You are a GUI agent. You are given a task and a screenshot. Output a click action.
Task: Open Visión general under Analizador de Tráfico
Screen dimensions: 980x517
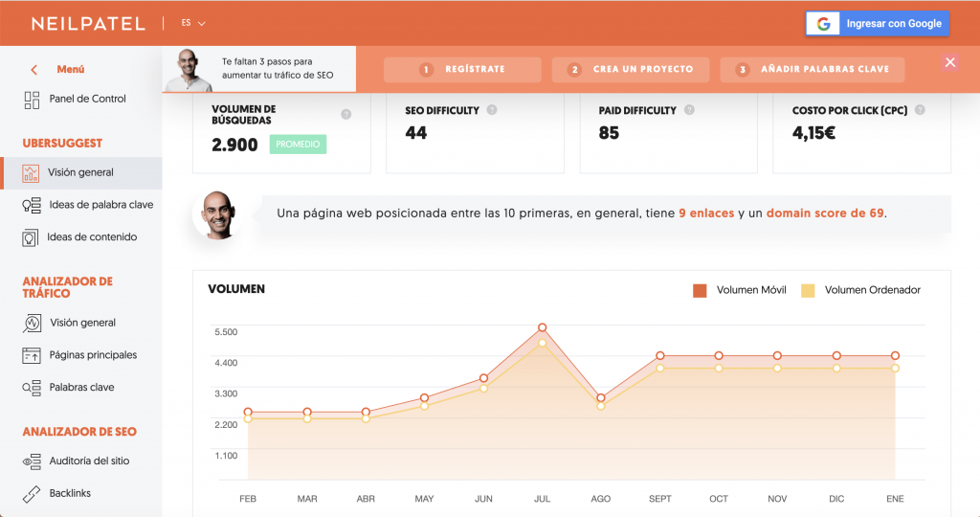[x=81, y=324]
